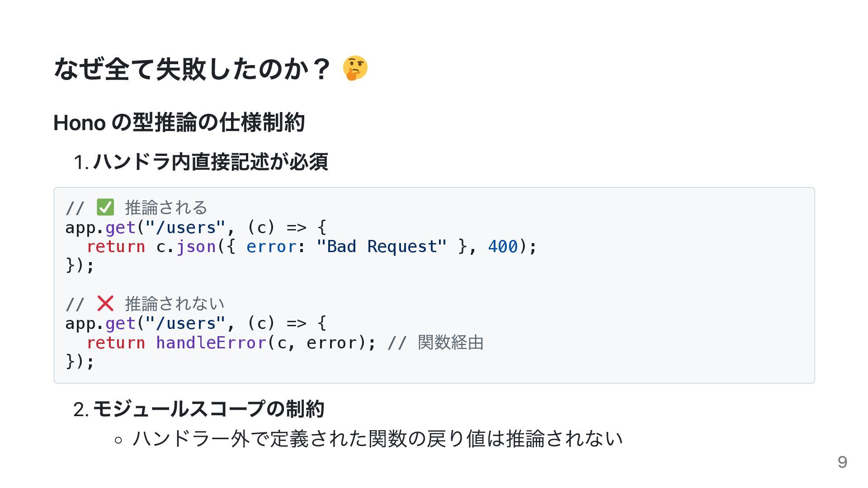Click the page number 9
This screenshot has height=488, width=868.
842,462
